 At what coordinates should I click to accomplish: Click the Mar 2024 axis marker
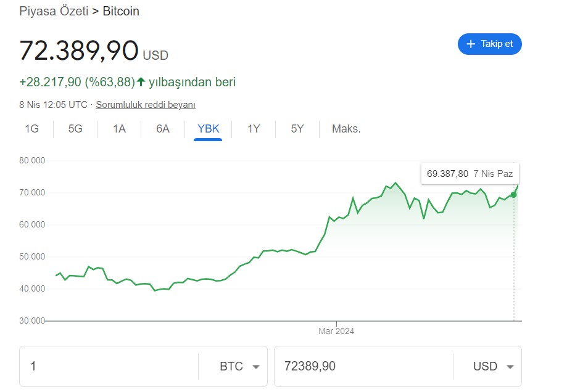336,331
